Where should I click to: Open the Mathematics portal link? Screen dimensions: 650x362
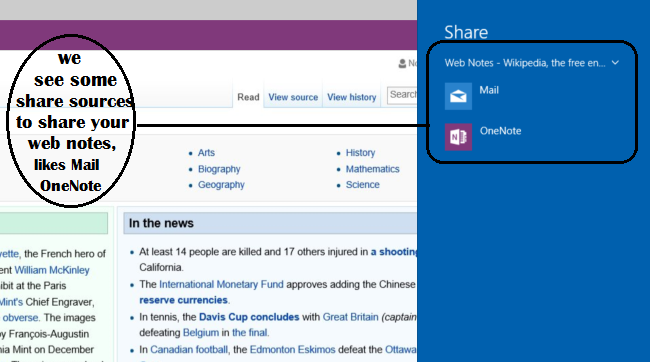(372, 169)
